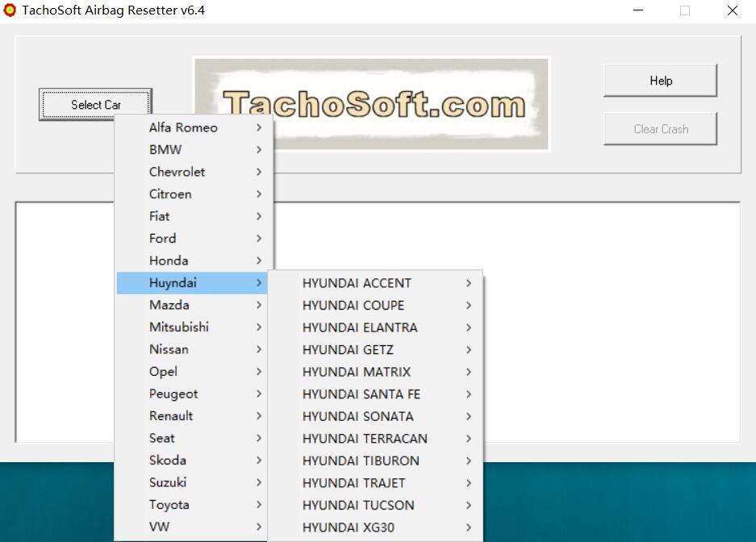This screenshot has height=542, width=756.
Task: Pick HYUNDAI MATRIX from the submenu
Action: point(375,372)
